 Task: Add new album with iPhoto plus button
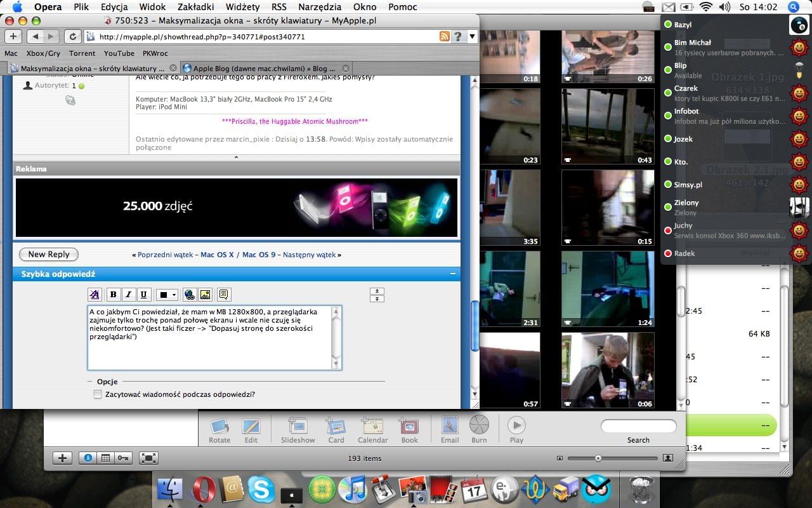pyautogui.click(x=62, y=458)
